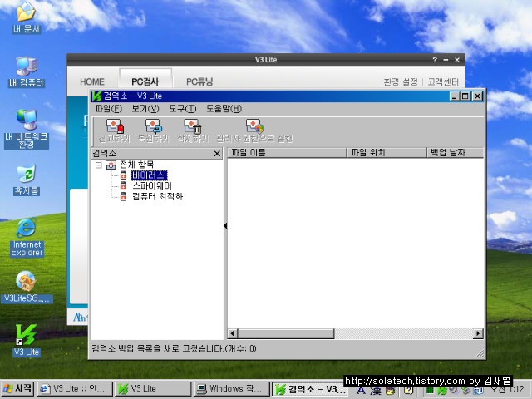This screenshot has width=532, height=399.
Task: Click the 바이러스 item's quarantine icon
Action: pos(124,175)
